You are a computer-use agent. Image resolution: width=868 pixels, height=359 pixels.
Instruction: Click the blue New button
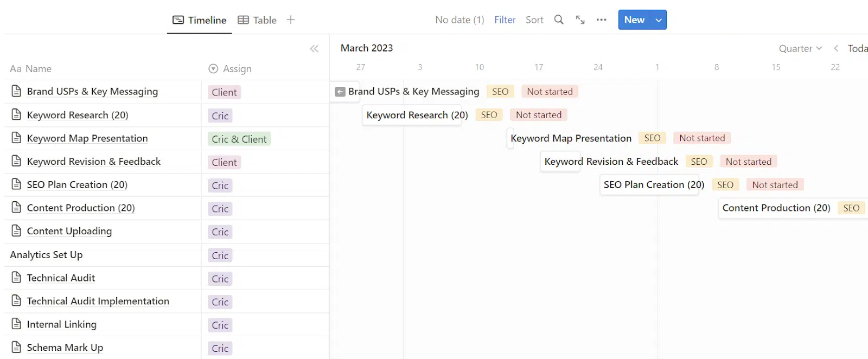pyautogui.click(x=634, y=20)
